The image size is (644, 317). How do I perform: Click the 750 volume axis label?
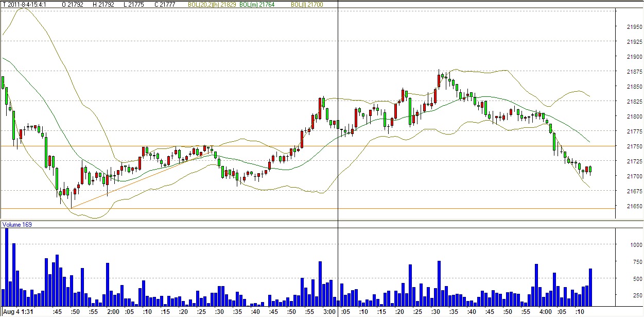[x=637, y=262]
